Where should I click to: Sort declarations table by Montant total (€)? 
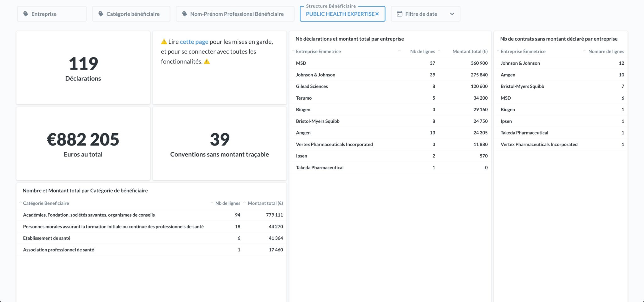[x=470, y=52]
